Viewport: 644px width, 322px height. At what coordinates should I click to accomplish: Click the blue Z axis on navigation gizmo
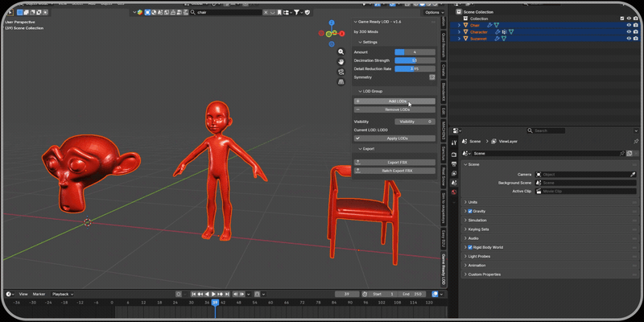(x=332, y=23)
